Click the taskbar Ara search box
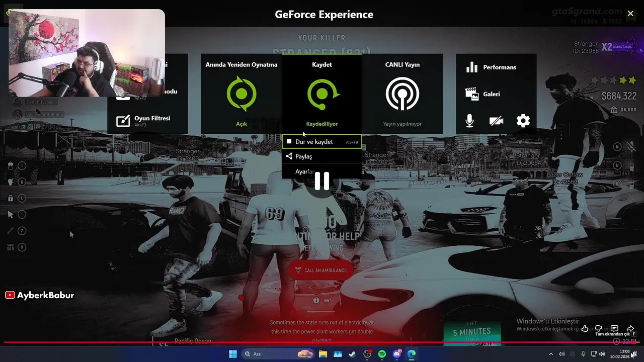Image resolution: width=644 pixels, height=362 pixels. point(278,354)
